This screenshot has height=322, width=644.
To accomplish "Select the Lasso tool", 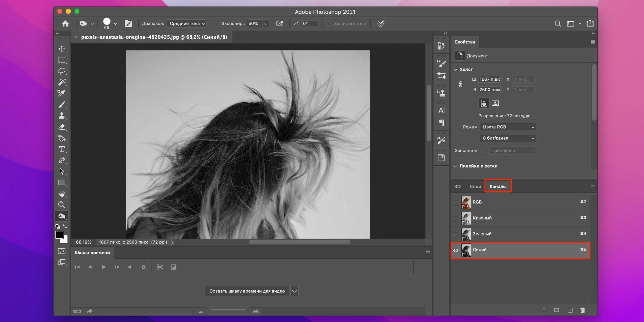I will (62, 71).
